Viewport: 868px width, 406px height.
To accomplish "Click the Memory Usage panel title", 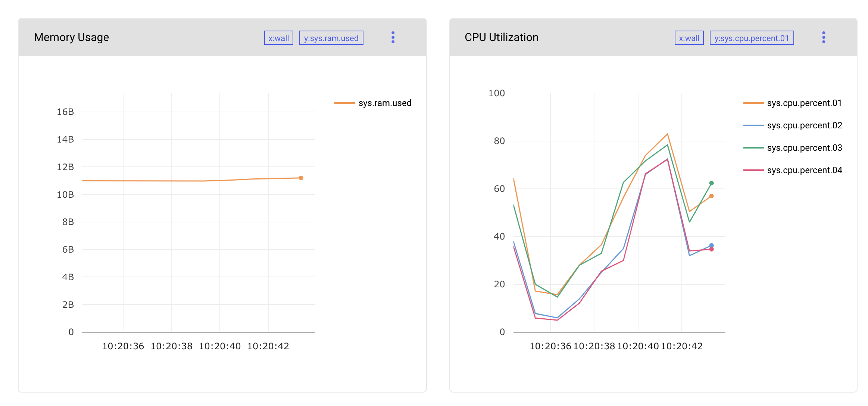I will tap(71, 37).
